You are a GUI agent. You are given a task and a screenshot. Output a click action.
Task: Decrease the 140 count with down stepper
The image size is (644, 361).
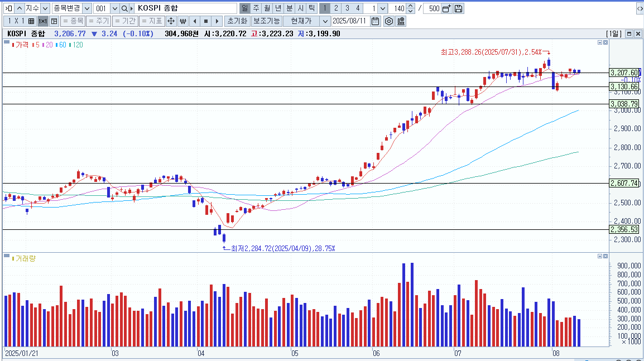410,11
